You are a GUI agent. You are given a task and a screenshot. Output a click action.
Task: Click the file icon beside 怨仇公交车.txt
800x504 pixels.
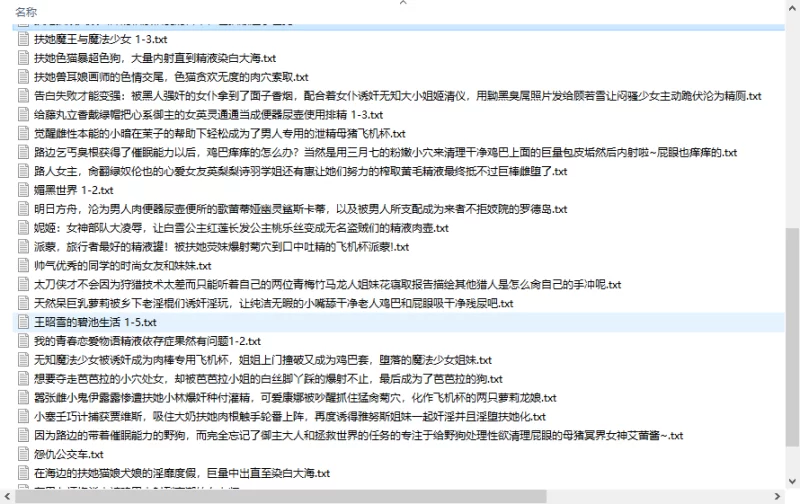(x=23, y=454)
